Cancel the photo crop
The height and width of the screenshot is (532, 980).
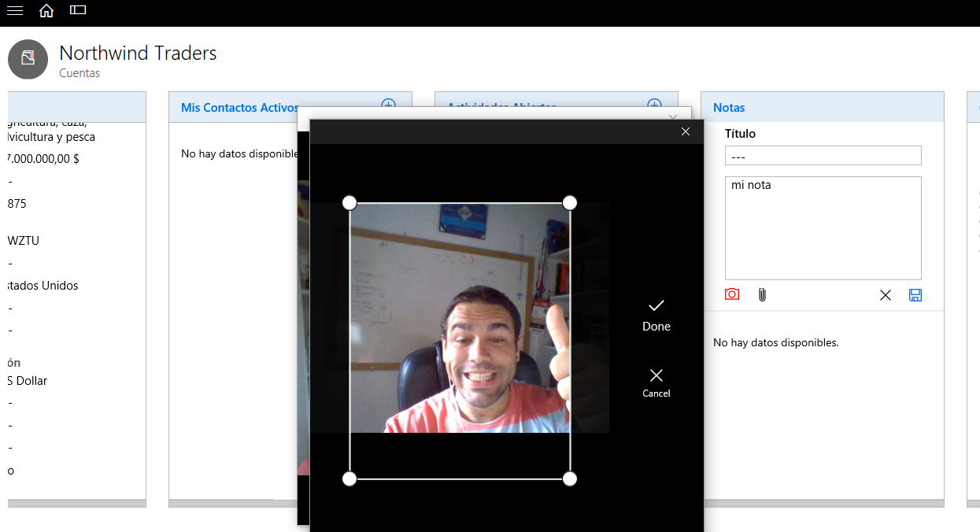pyautogui.click(x=656, y=382)
